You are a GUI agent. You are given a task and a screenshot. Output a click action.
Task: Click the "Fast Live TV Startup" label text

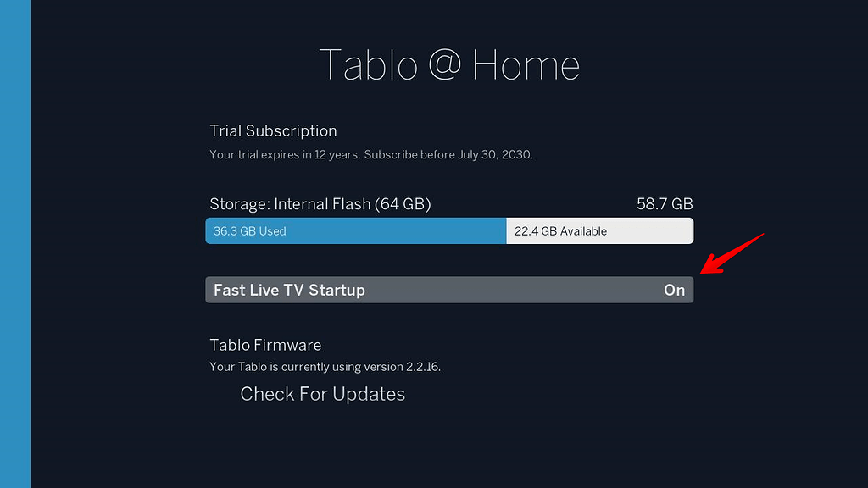[x=289, y=290]
